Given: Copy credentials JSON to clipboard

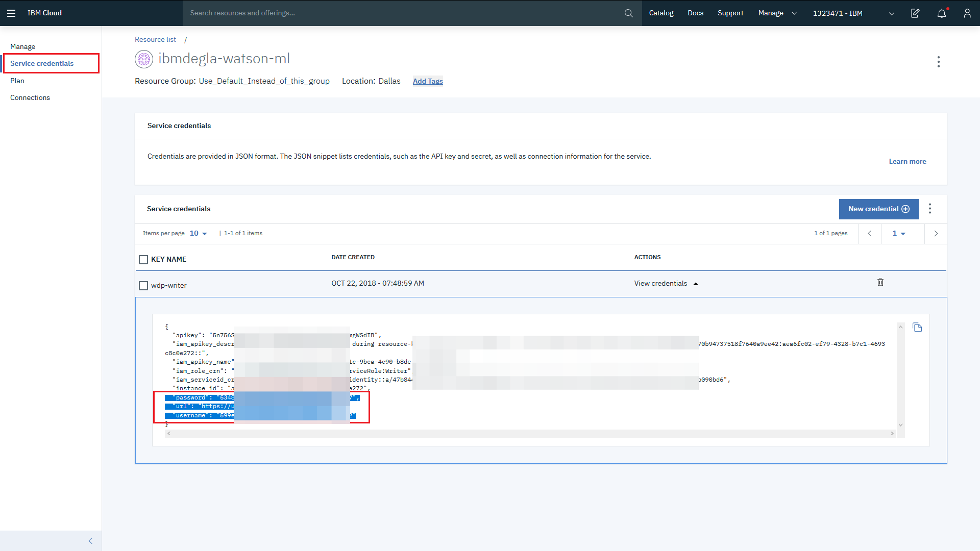Looking at the screenshot, I should click(x=917, y=328).
